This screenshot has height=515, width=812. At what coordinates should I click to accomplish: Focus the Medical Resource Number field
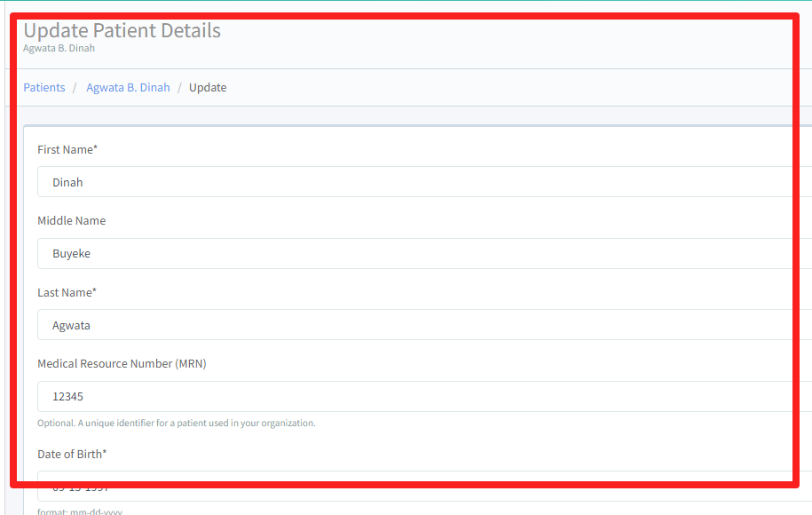click(417, 397)
